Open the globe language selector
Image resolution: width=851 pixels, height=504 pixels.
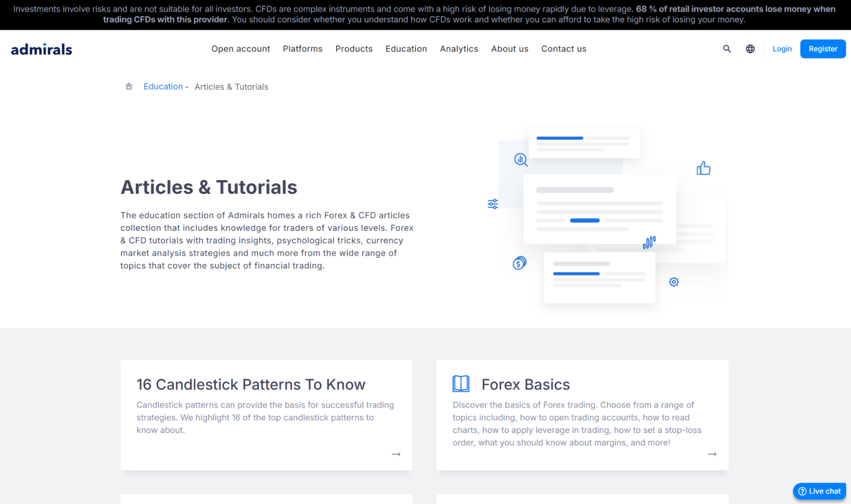point(750,49)
